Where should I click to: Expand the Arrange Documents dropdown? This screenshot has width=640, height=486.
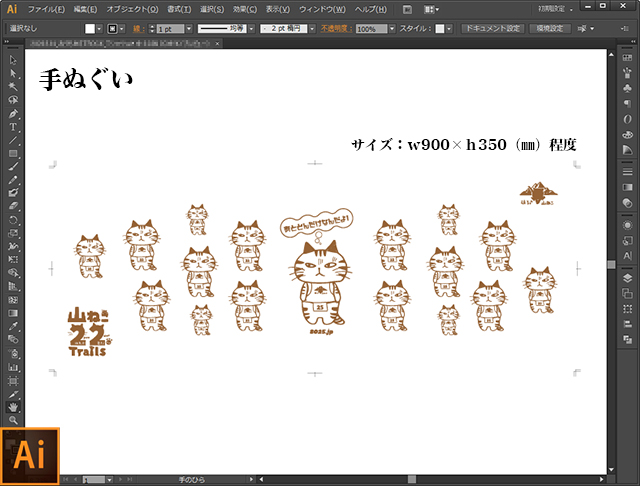(x=431, y=9)
